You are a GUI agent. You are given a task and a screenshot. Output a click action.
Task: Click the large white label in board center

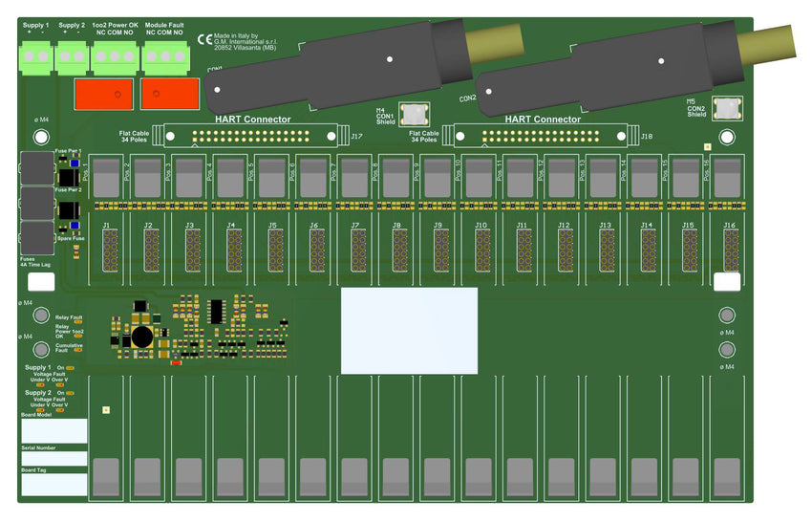point(409,330)
